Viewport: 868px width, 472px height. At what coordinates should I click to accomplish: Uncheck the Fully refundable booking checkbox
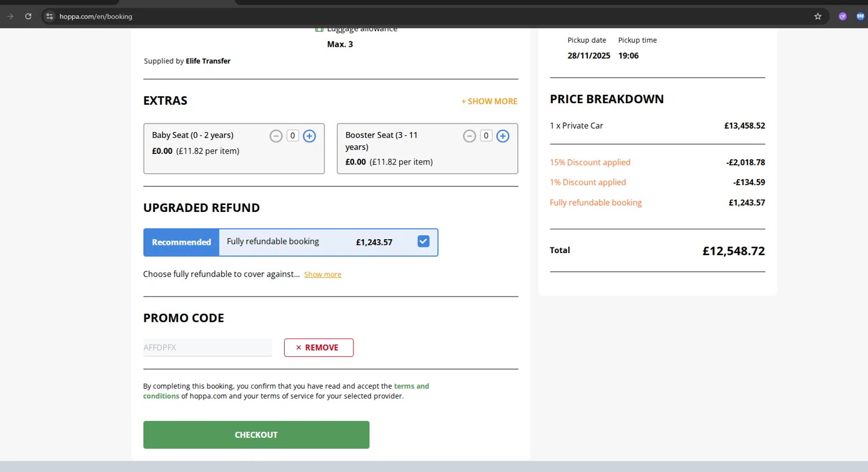424,242
